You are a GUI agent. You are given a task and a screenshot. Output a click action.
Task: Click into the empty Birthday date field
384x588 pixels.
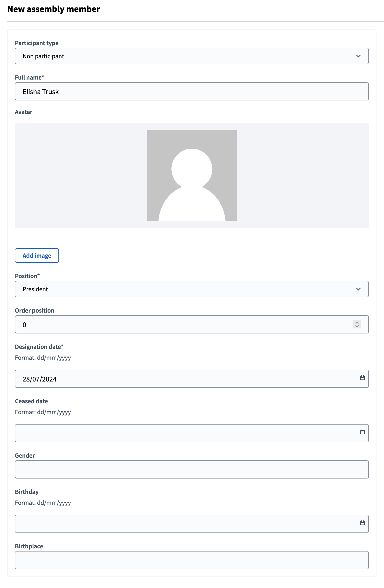183,524
